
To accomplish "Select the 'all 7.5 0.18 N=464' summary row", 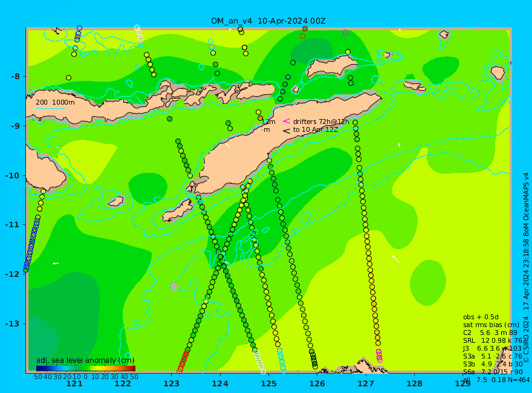I will (496, 380).
